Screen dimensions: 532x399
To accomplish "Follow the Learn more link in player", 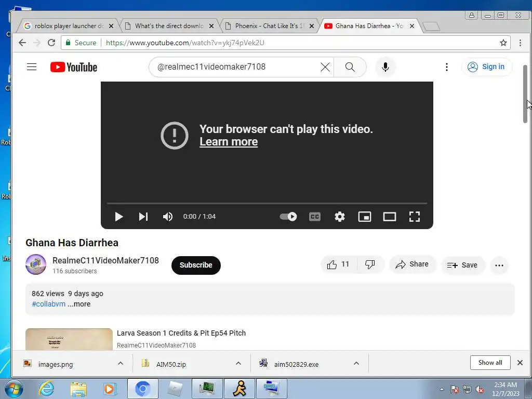I will (x=229, y=142).
